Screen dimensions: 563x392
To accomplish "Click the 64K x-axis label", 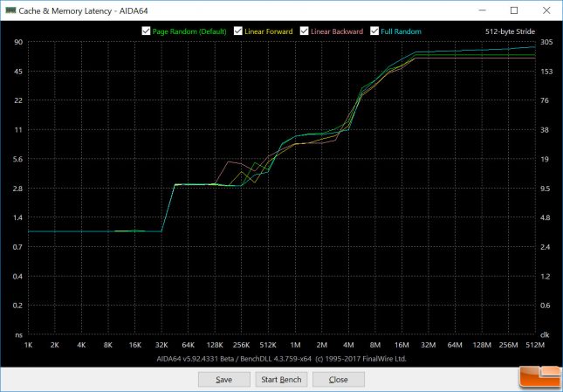I will point(189,345).
